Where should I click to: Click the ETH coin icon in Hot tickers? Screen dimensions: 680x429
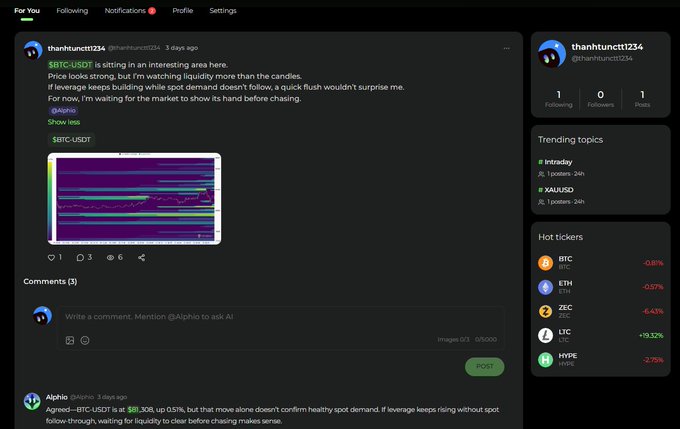point(546,287)
